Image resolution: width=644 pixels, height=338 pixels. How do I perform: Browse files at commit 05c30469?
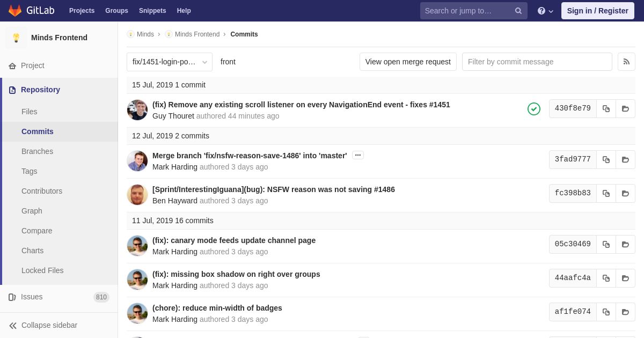pos(625,244)
